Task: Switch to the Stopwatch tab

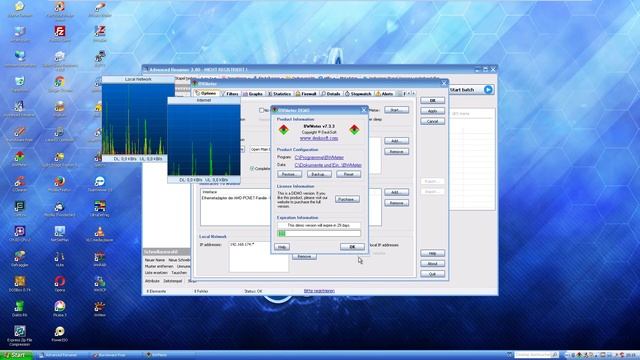Action: click(x=358, y=93)
